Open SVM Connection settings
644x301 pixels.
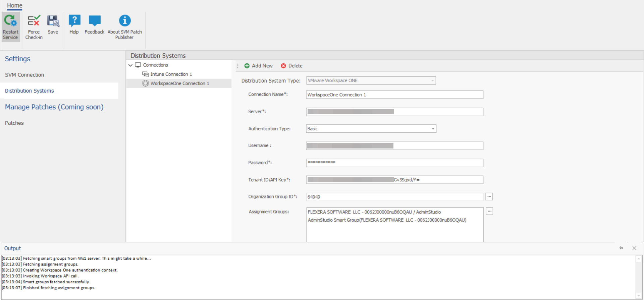[x=24, y=75]
